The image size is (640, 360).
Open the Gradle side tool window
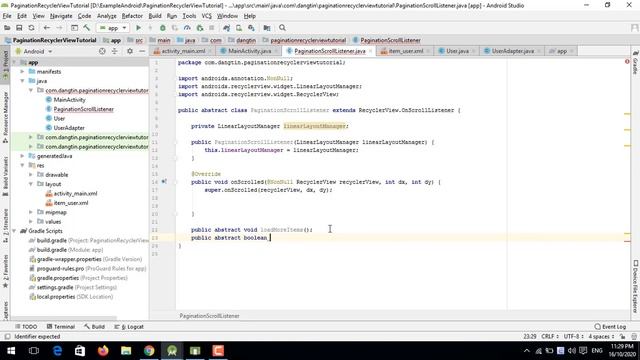(x=635, y=62)
